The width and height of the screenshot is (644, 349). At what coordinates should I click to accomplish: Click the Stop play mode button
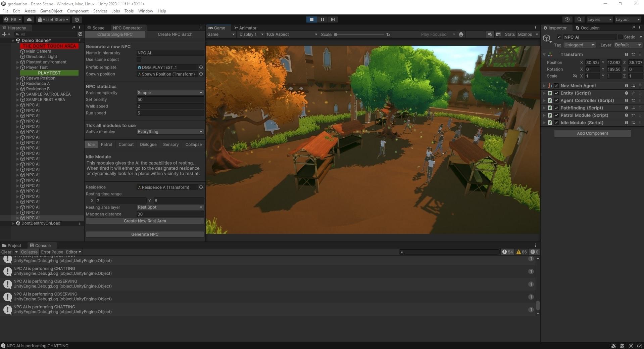311,19
